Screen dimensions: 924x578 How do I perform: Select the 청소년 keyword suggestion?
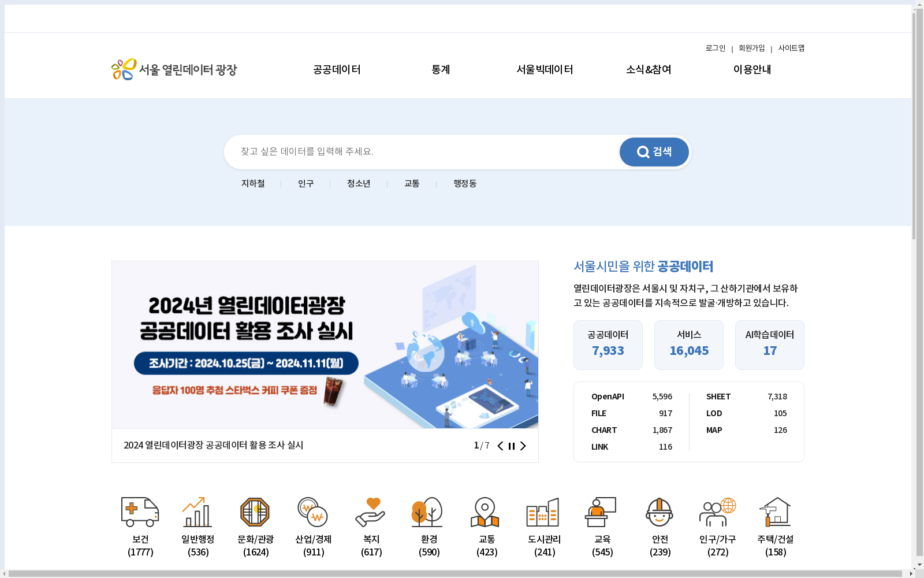point(359,183)
